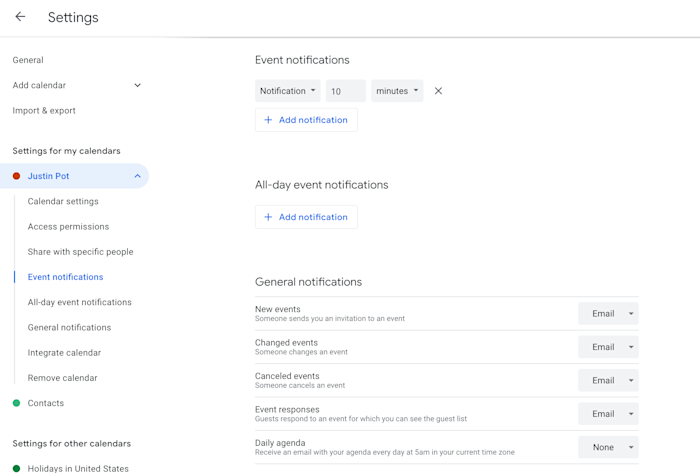
Task: Click the back arrow next to Settings
Action: point(20,17)
